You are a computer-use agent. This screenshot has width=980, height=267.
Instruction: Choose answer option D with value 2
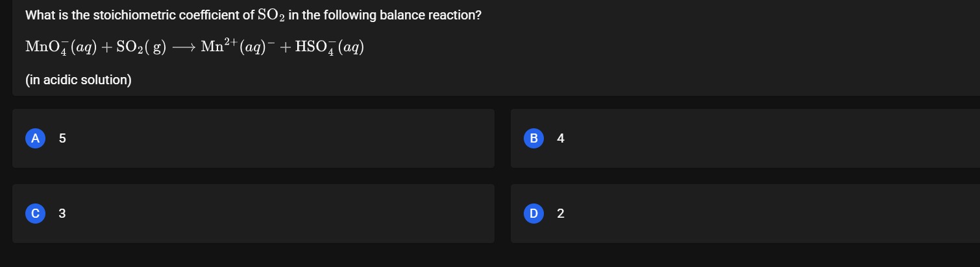pos(745,213)
